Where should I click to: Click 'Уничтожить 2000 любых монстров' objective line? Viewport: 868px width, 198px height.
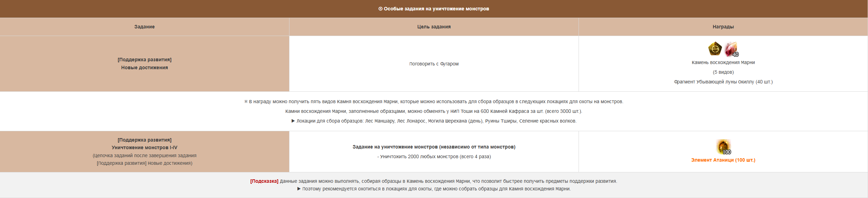434,156
